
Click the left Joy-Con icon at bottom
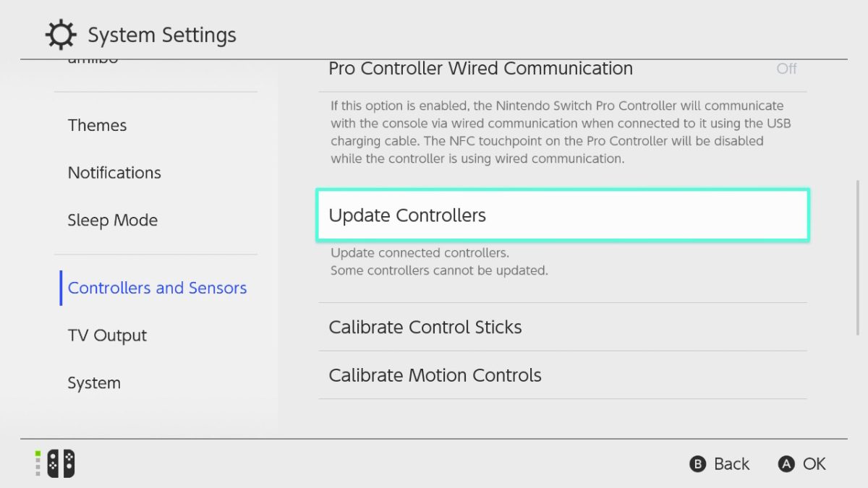pyautogui.click(x=52, y=463)
